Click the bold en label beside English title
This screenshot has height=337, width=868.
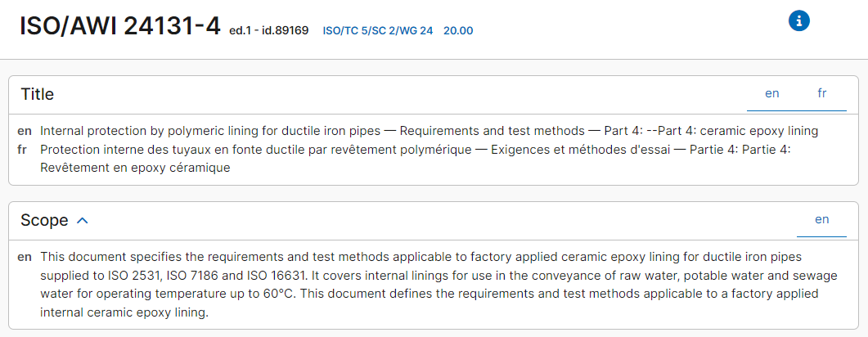25,132
